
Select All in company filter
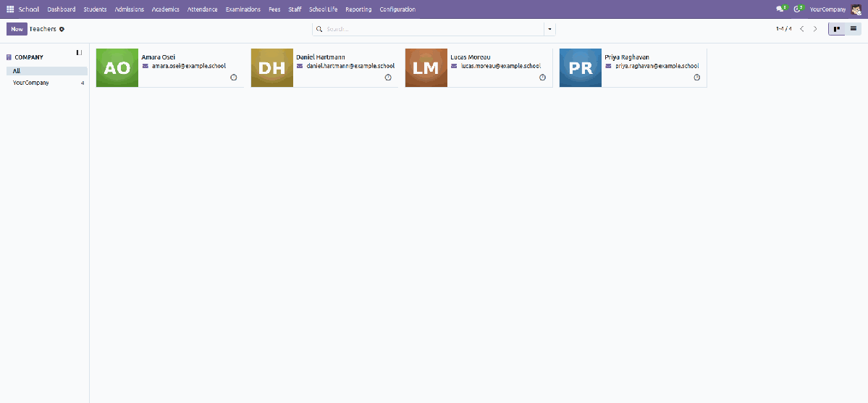click(x=47, y=71)
